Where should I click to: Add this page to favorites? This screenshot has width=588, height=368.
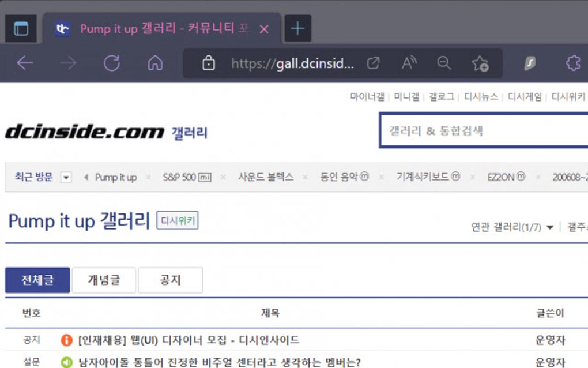(x=480, y=63)
